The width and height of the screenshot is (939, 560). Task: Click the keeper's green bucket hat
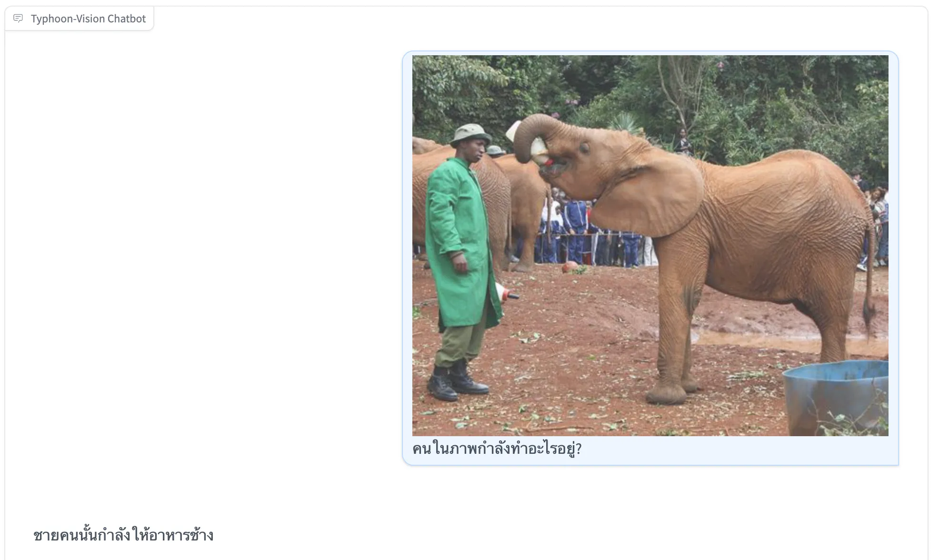[x=470, y=135]
